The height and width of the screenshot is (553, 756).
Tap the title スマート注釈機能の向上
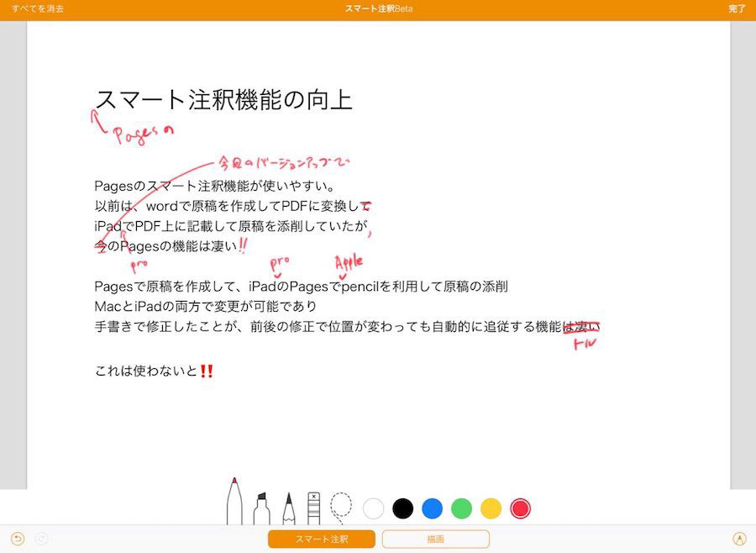[224, 100]
